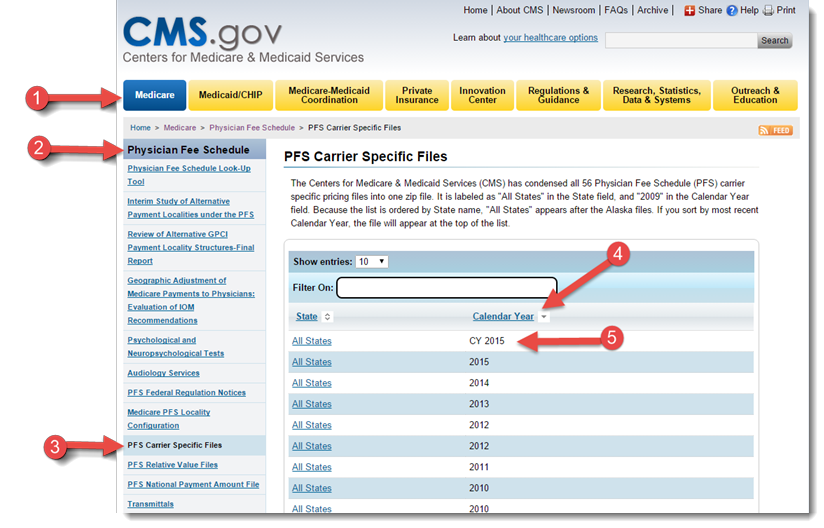Viewport: 824px width, 528px height.
Task: Click the blue Help question mark icon
Action: (x=732, y=11)
